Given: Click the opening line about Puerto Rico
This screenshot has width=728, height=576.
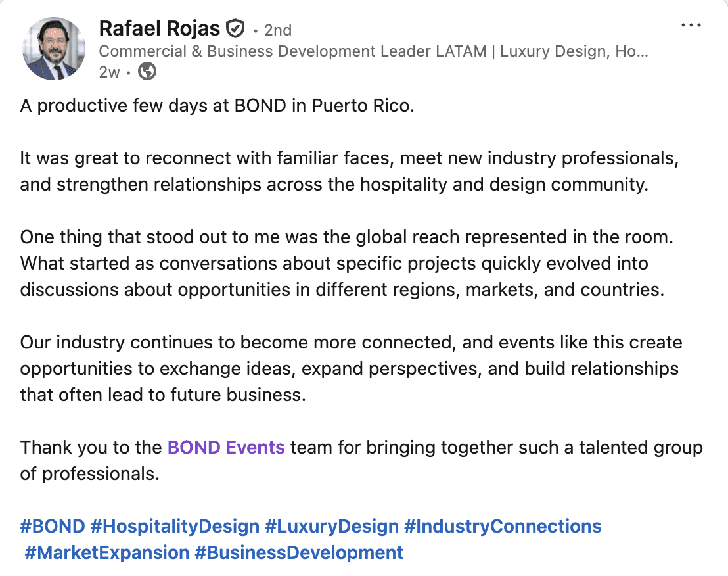Looking at the screenshot, I should (217, 106).
